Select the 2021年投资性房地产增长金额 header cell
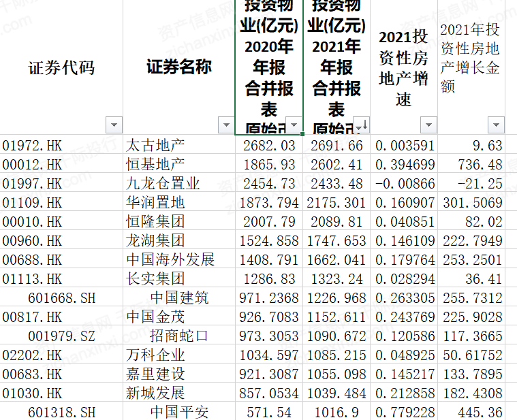 (x=471, y=67)
